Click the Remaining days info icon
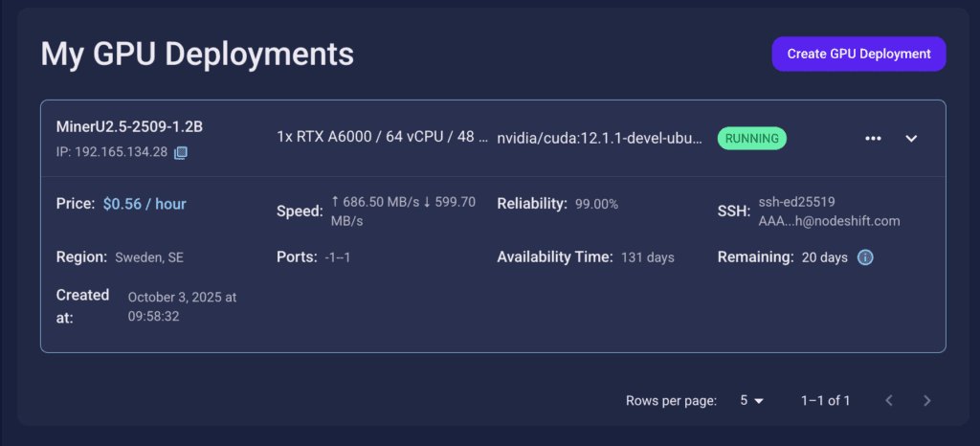Screen dimensions: 980x446 coord(865,257)
